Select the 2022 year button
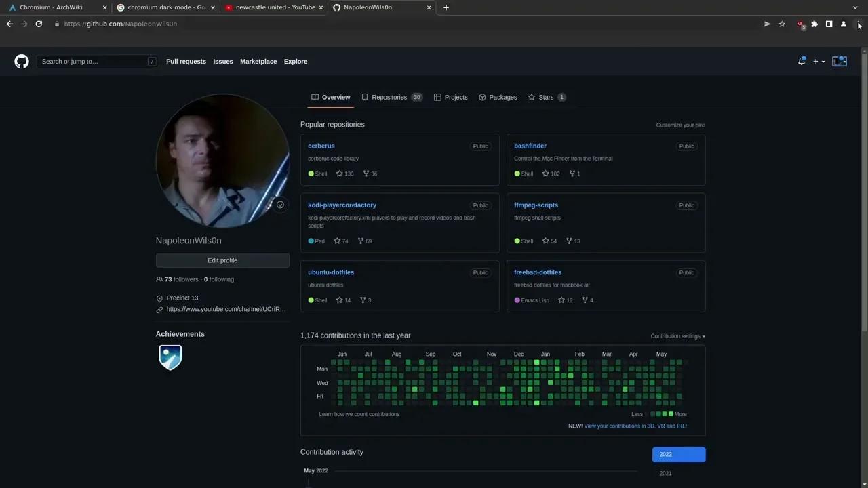This screenshot has width=868, height=488. click(x=679, y=455)
